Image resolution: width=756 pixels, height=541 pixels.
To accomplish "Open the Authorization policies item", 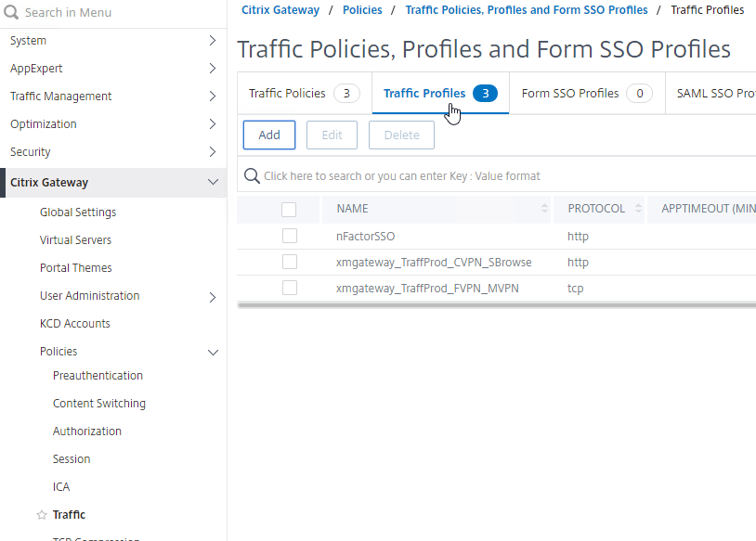I will [x=87, y=432].
